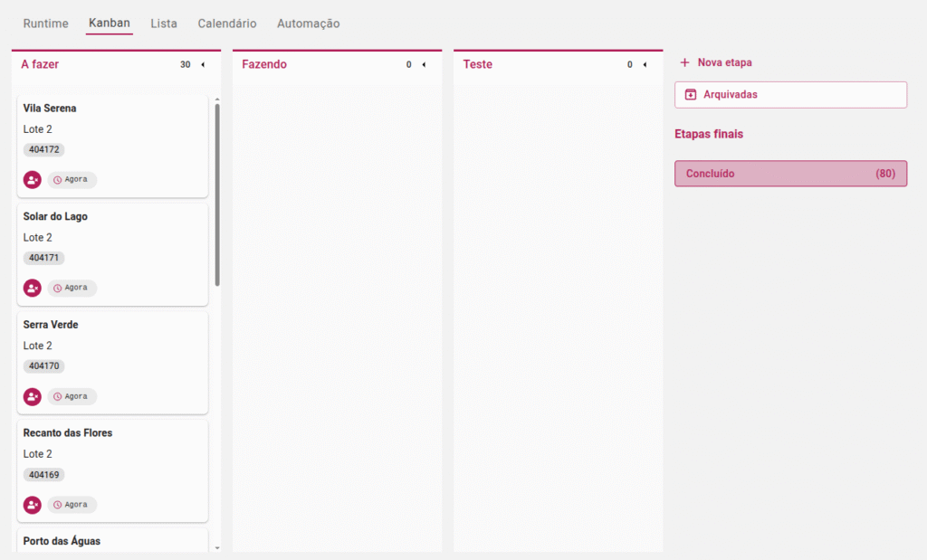The width and height of the screenshot is (927, 560).
Task: Click the A fazer column scrollbar thumb
Action: (x=217, y=195)
